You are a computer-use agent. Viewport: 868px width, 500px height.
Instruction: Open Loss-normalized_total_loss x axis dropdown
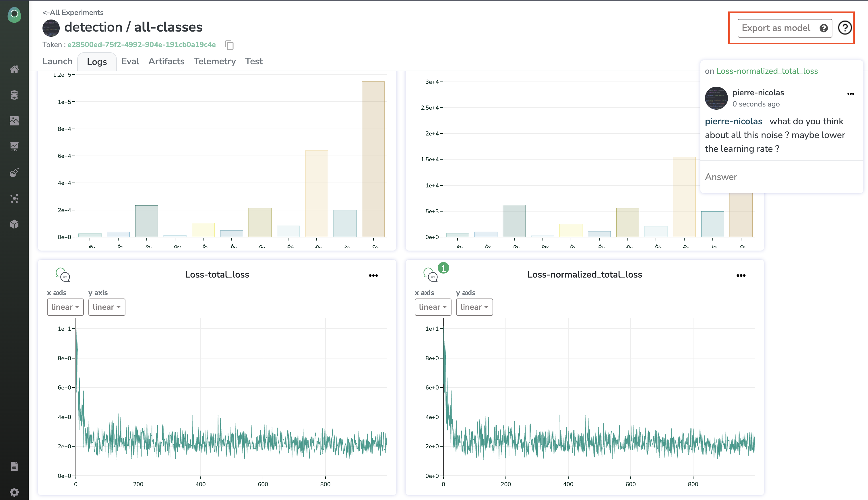(433, 307)
